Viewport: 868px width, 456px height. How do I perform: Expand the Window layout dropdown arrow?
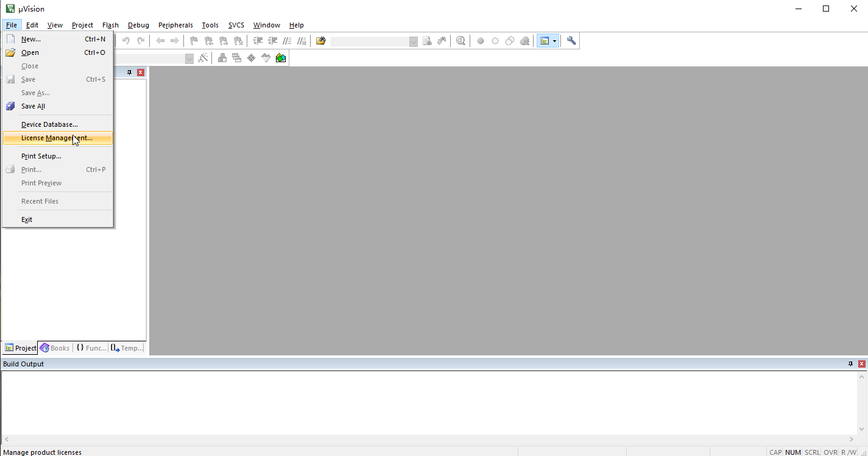(555, 41)
